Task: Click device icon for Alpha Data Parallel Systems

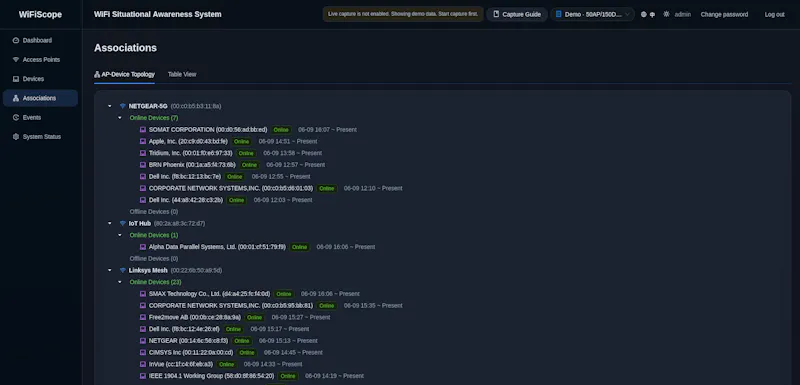Action: [x=143, y=247]
